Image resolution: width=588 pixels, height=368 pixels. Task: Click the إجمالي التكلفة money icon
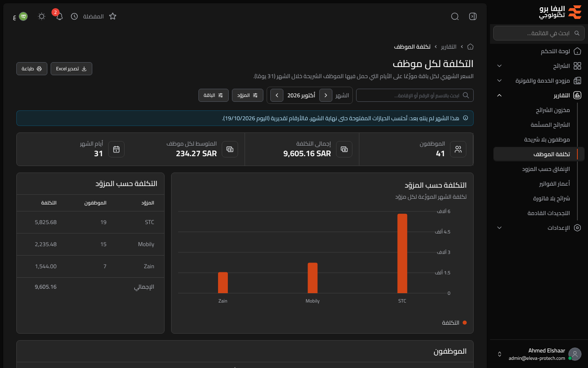point(344,149)
